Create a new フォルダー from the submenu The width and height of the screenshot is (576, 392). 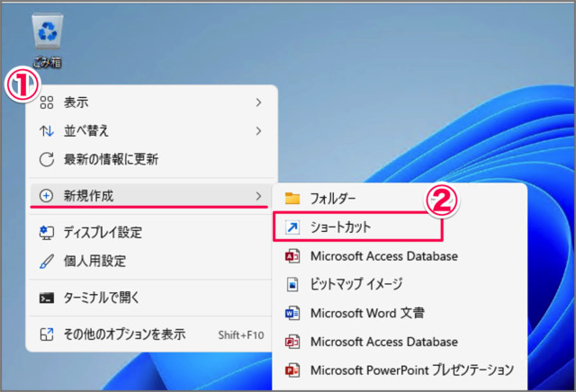click(400, 199)
